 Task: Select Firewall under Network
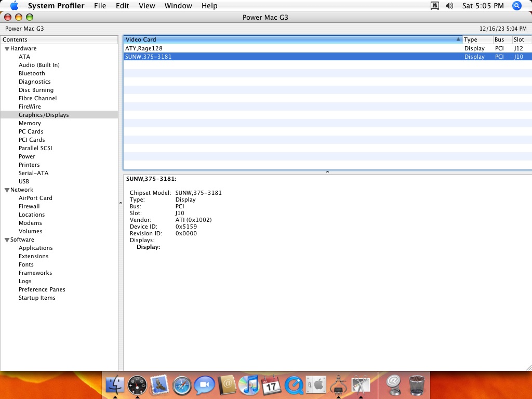coord(29,206)
